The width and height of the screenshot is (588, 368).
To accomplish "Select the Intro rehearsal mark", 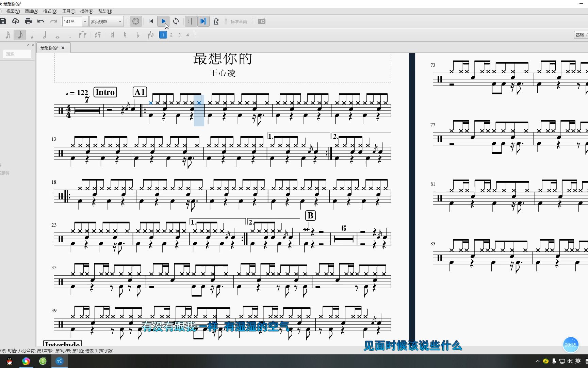I will pos(105,92).
